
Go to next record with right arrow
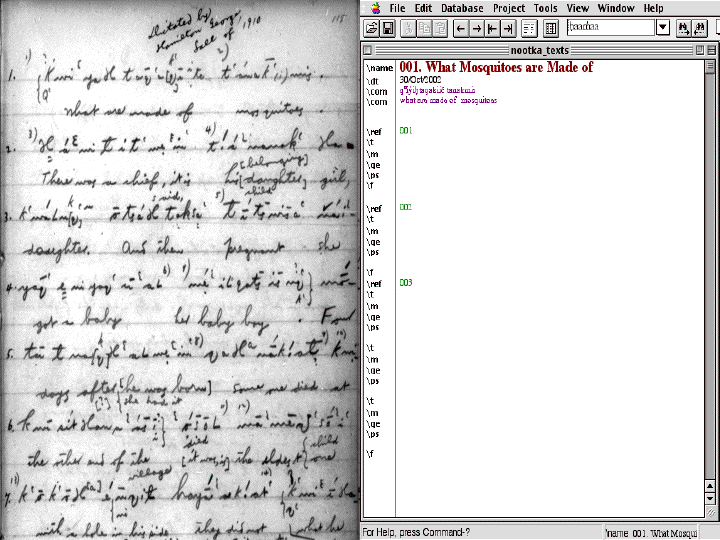coord(477,28)
